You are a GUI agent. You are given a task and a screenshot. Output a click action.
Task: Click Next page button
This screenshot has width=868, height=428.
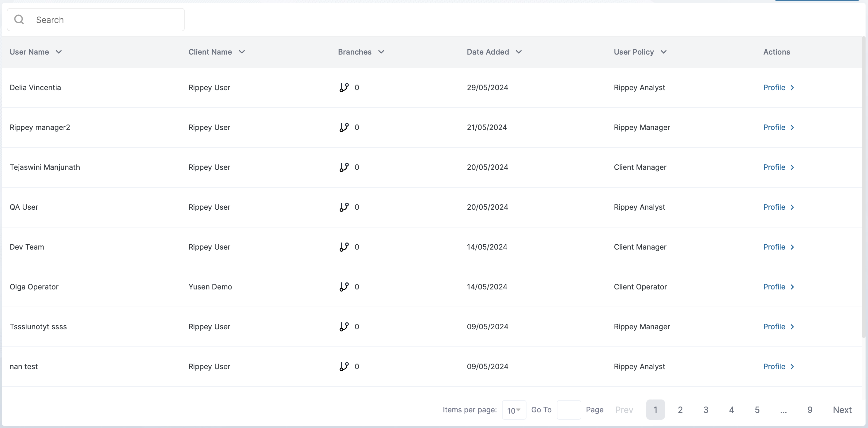(842, 410)
